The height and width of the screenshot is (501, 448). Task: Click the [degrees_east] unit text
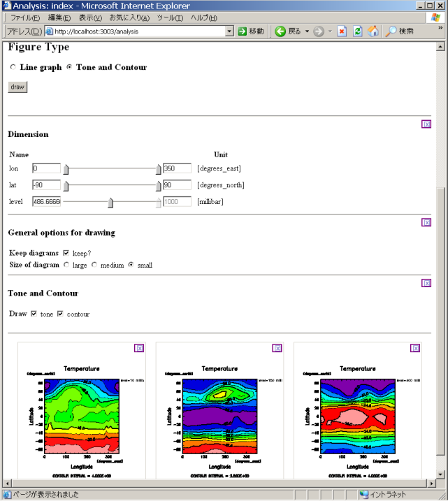tap(219, 168)
